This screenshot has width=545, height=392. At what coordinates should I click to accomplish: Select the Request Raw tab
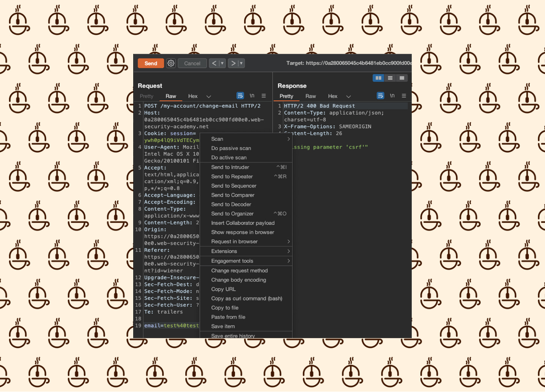click(x=171, y=96)
